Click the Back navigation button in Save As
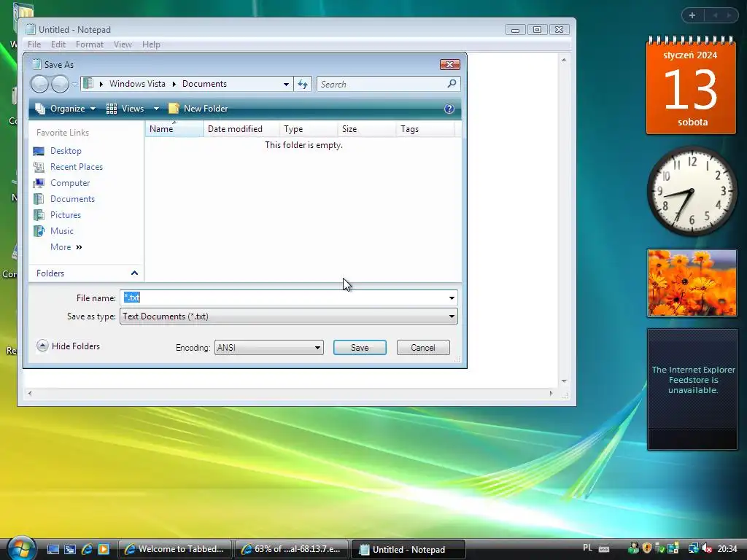747x560 pixels. tap(39, 85)
